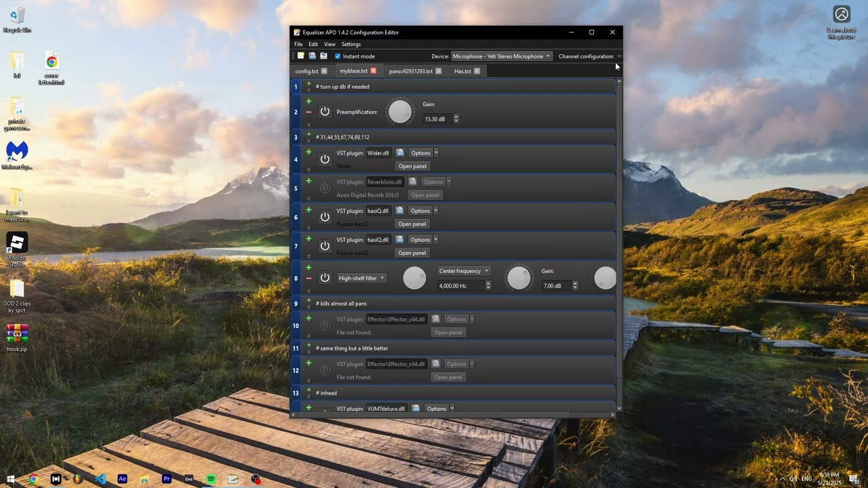868x488 pixels.
Task: Close the pansv92931293.txt tab
Action: (438, 71)
